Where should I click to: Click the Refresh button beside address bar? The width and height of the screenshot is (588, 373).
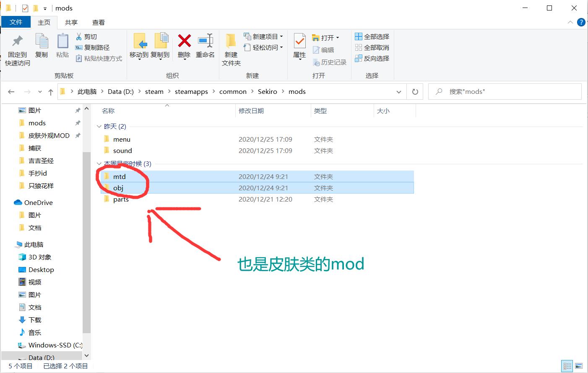[415, 92]
